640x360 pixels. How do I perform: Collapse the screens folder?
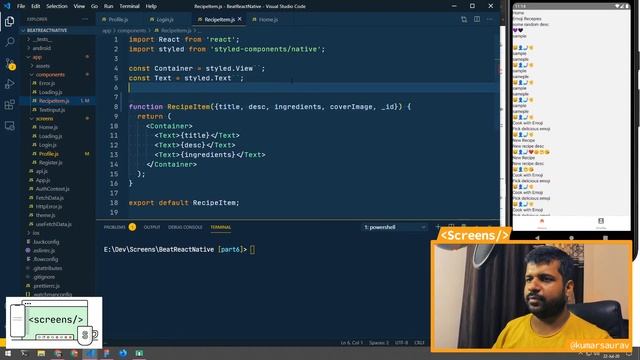coord(44,118)
